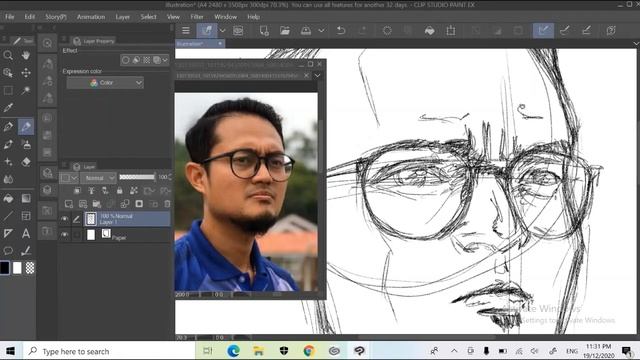Viewport: 640px width, 360px height.
Task: Toggle tone effect checker icon
Action: 147,60
